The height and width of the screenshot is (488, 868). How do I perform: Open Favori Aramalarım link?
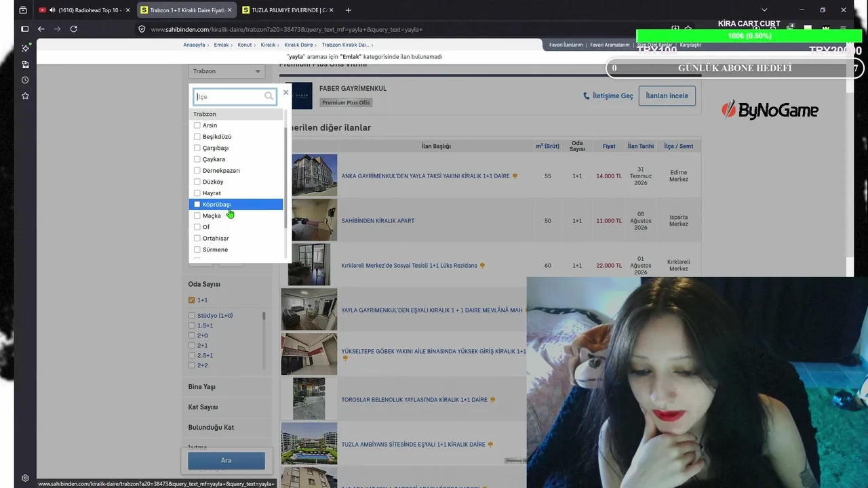[x=610, y=45]
